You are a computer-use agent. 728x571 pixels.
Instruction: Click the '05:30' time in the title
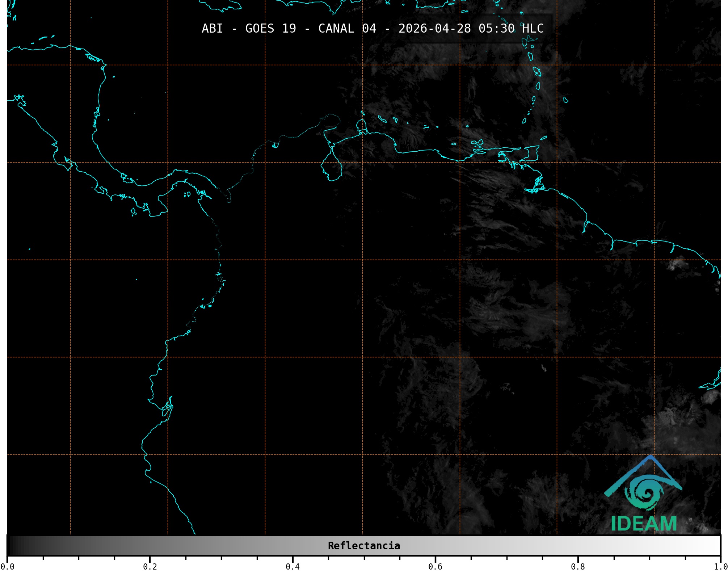pyautogui.click(x=496, y=29)
